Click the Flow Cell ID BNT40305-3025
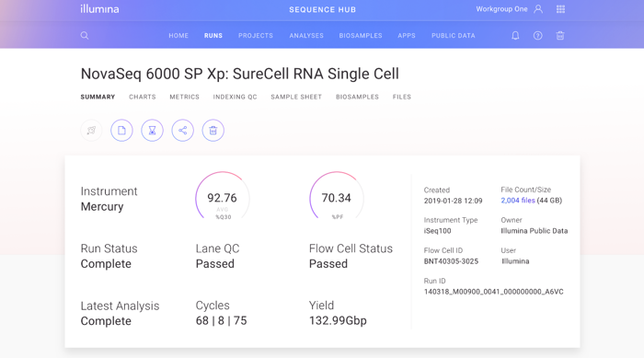Viewport: 644px width, 358px height. [451, 261]
